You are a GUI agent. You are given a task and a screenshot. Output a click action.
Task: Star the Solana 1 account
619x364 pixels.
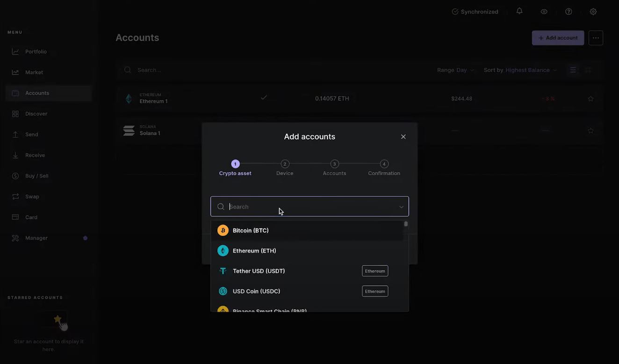pyautogui.click(x=590, y=131)
